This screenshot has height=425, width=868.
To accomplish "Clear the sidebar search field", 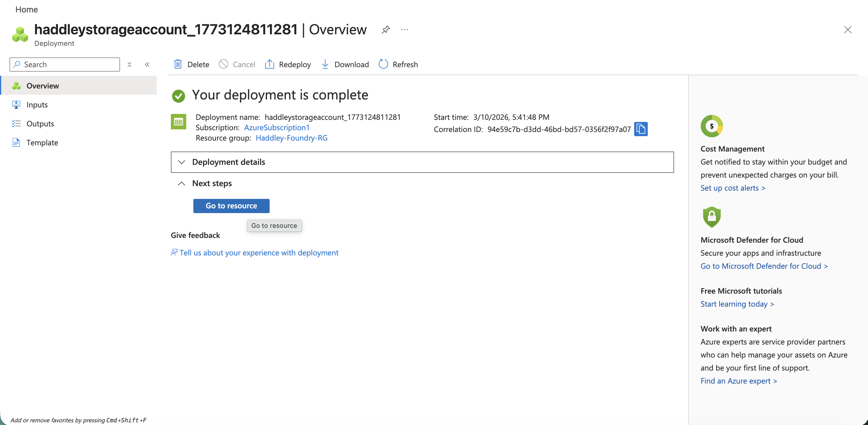I will click(x=129, y=64).
